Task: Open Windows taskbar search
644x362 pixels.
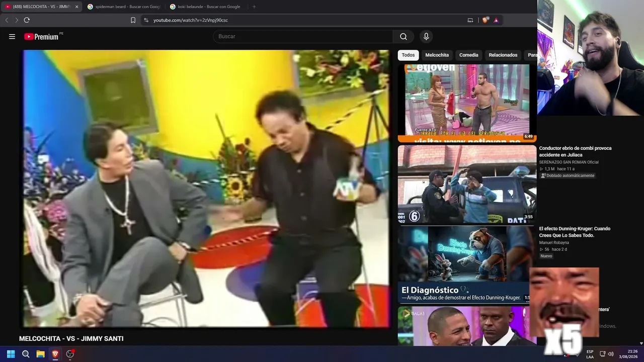Action: pyautogui.click(x=26, y=354)
